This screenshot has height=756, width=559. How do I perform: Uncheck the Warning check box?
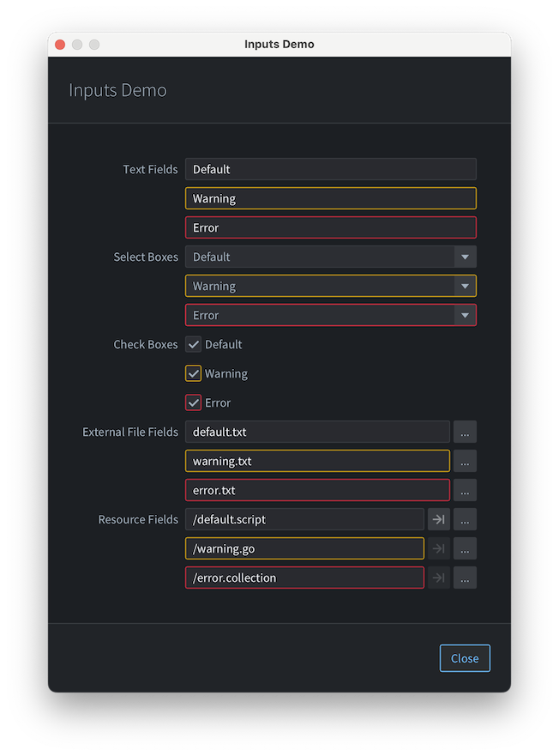(x=194, y=373)
